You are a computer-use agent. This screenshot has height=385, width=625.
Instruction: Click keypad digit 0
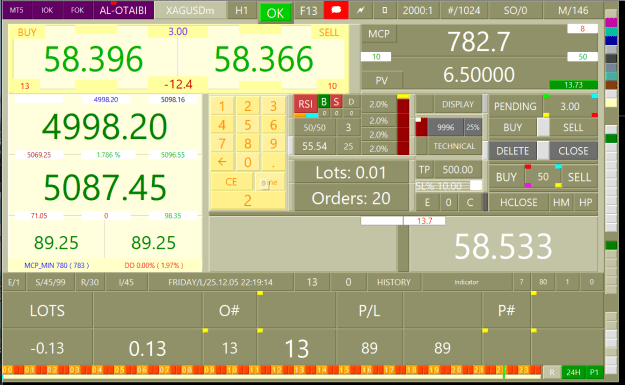pos(248,162)
